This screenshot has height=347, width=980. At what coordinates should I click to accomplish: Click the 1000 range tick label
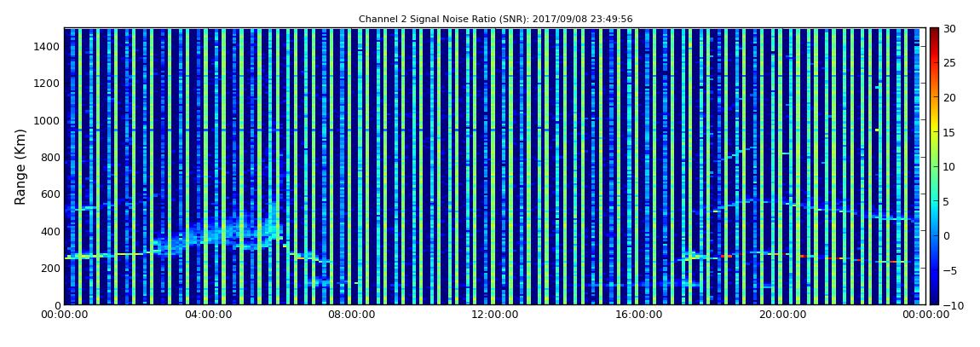[48, 120]
